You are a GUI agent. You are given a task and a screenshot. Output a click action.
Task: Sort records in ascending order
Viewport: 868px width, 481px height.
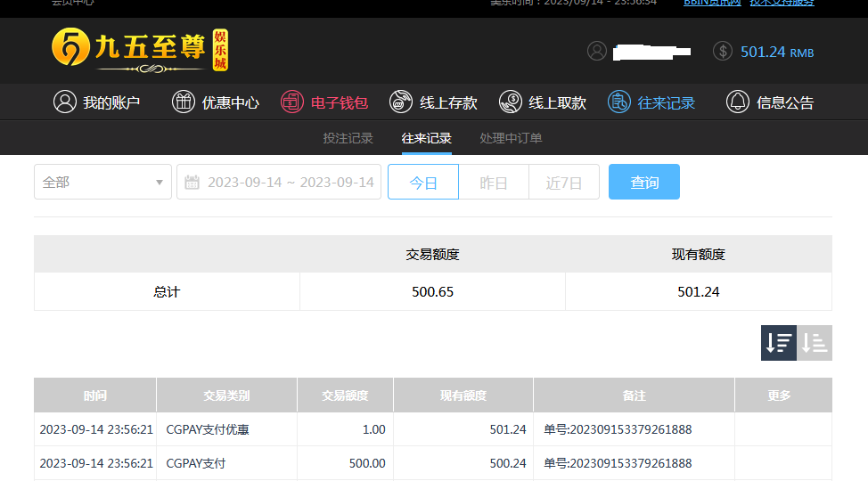[x=815, y=343]
